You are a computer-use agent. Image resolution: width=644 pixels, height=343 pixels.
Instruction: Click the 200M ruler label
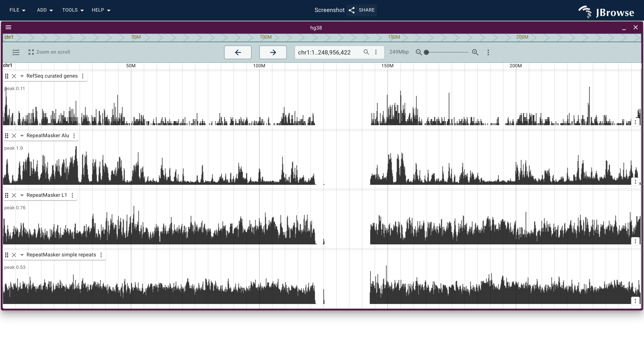pos(515,66)
